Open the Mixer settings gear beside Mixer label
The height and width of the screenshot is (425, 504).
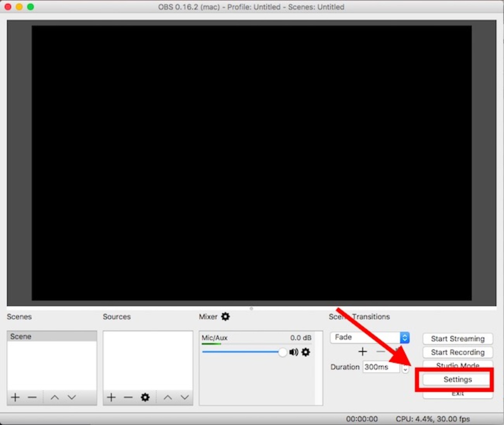[x=225, y=317]
